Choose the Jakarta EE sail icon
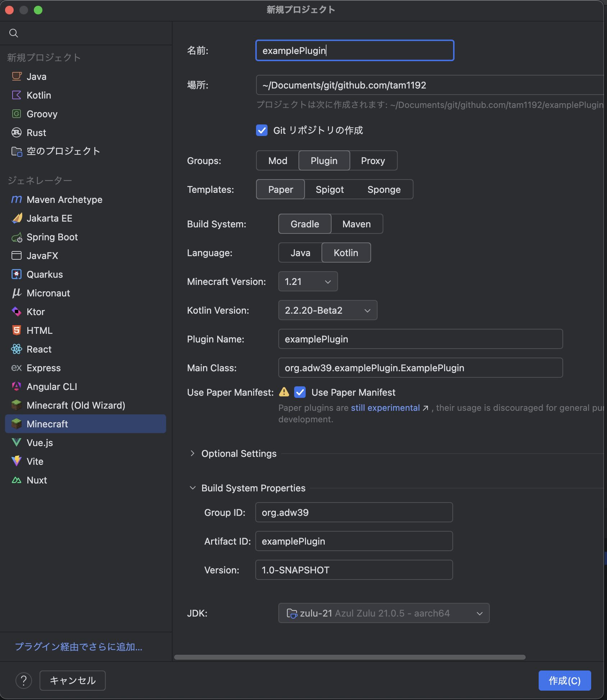 click(17, 218)
